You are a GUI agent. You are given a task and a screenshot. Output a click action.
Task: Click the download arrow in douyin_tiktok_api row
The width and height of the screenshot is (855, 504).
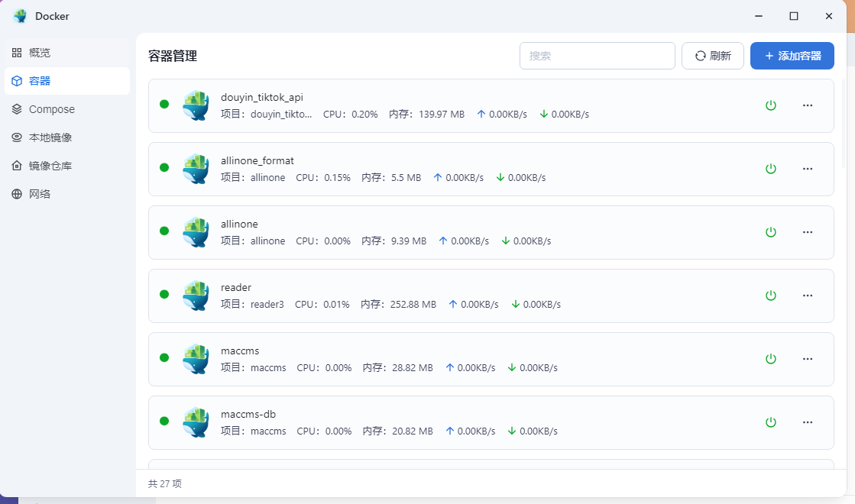coord(544,114)
